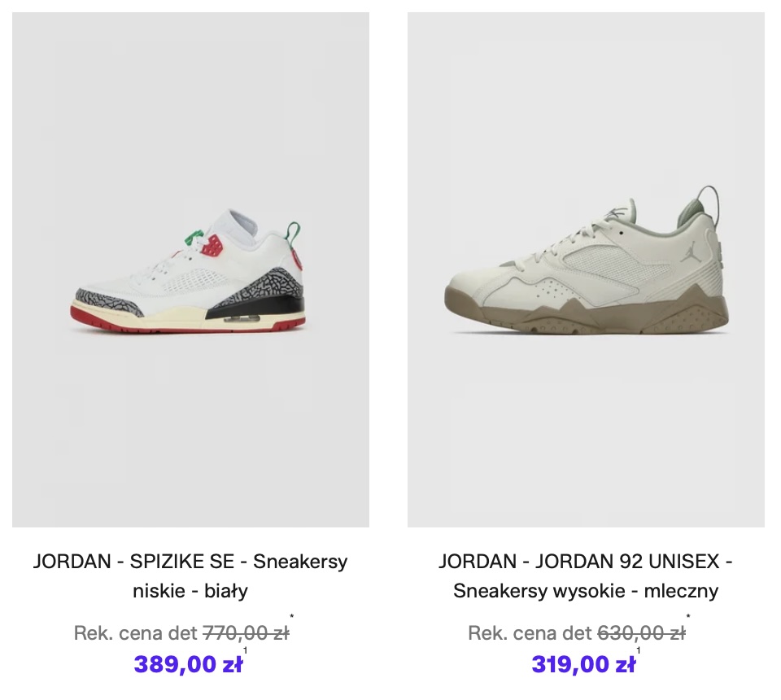781x700 pixels.
Task: Click footnote marker 1 next to 319,00 zł
Action: click(639, 650)
